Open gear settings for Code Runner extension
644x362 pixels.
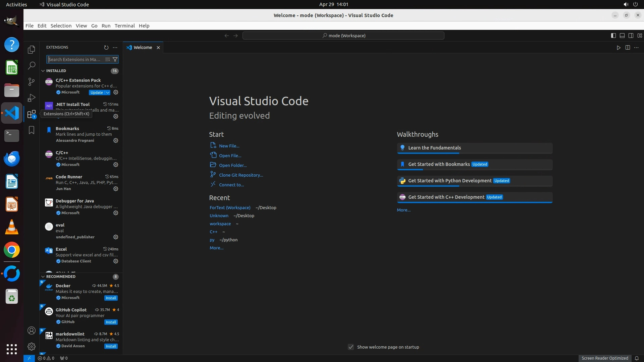click(116, 189)
